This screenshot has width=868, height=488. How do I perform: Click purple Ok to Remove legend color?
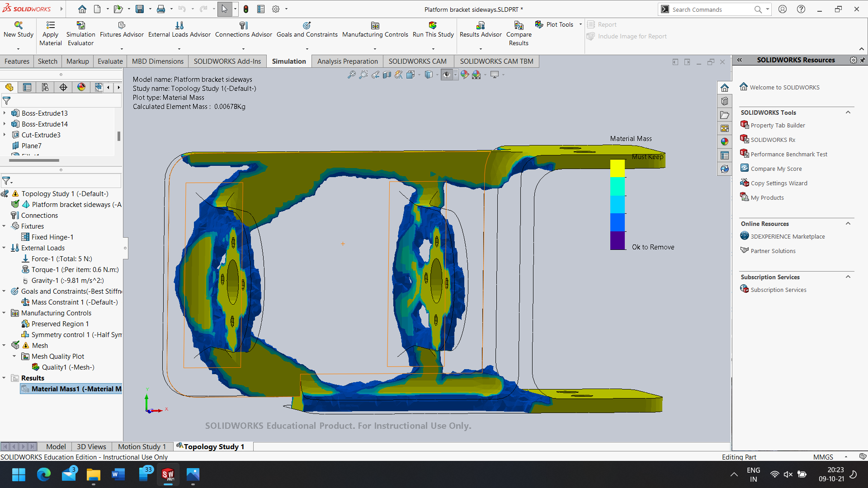[617, 240]
